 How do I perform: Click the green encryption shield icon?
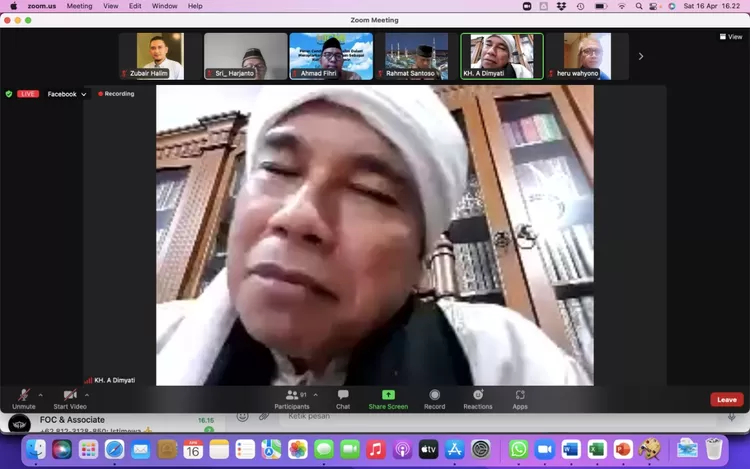pos(9,94)
